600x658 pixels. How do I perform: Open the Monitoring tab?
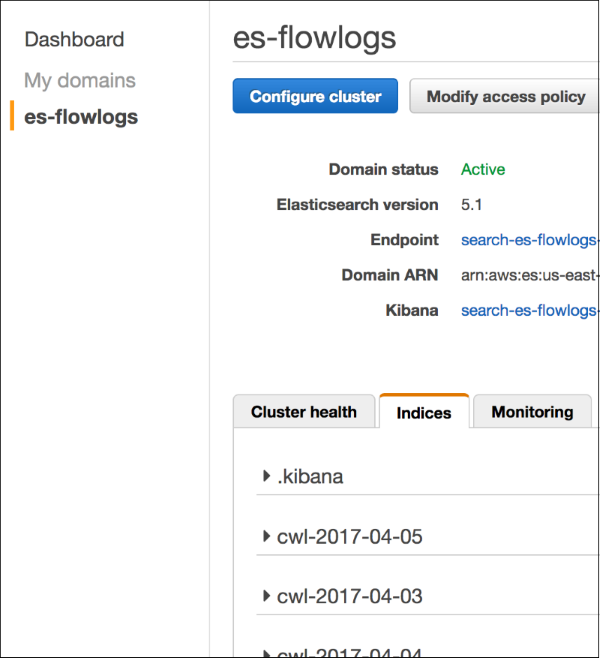(x=532, y=412)
